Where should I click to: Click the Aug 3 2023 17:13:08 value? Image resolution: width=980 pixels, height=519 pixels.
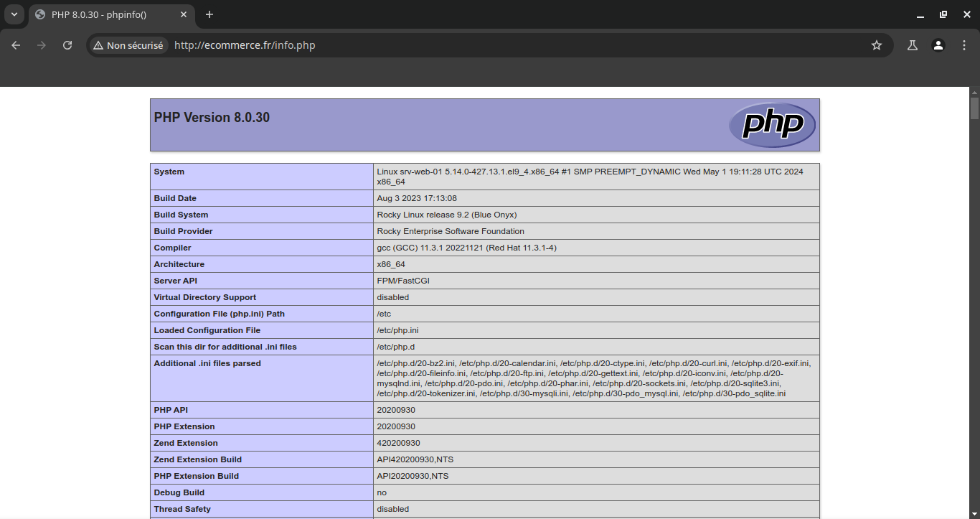coord(417,198)
